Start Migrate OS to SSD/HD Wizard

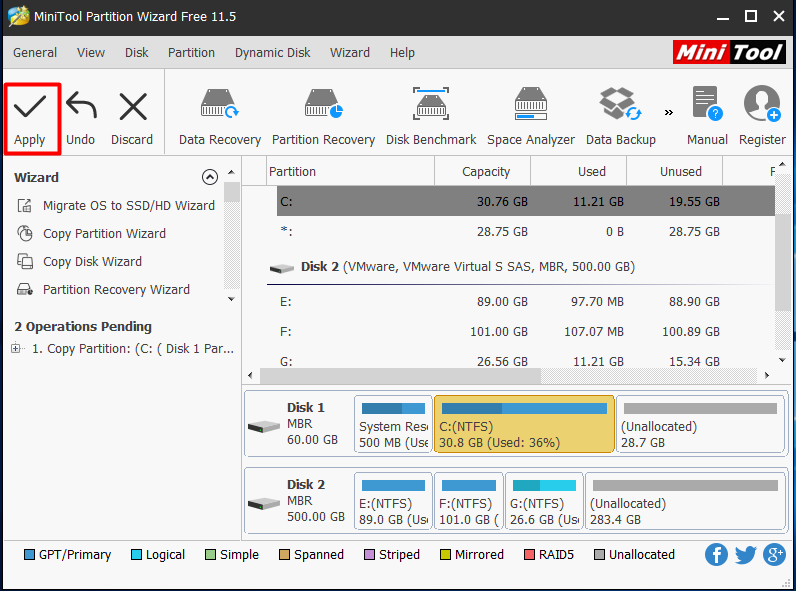point(116,206)
